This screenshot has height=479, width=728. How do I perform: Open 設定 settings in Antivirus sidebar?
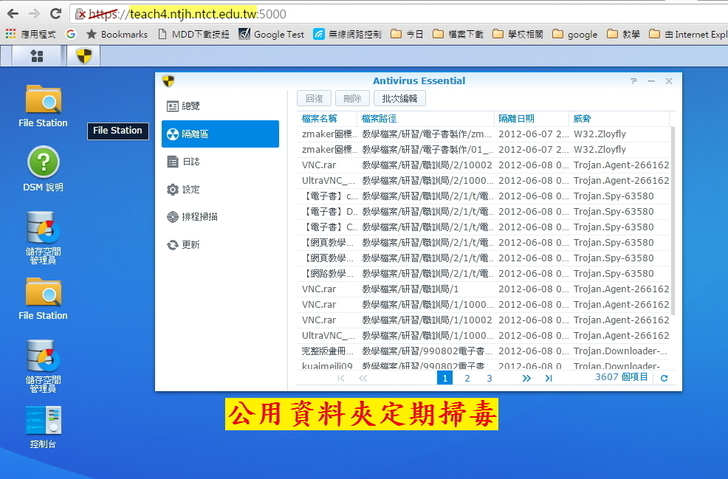(190, 189)
